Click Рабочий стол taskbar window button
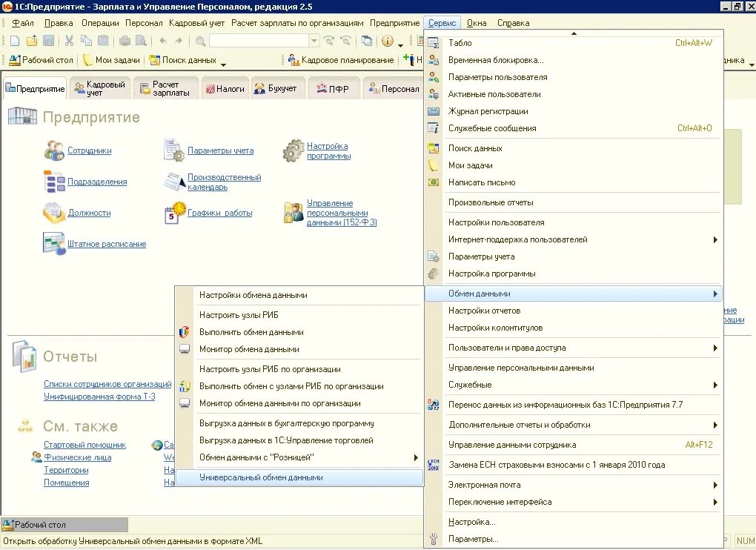The height and width of the screenshot is (550, 756). coord(64,525)
